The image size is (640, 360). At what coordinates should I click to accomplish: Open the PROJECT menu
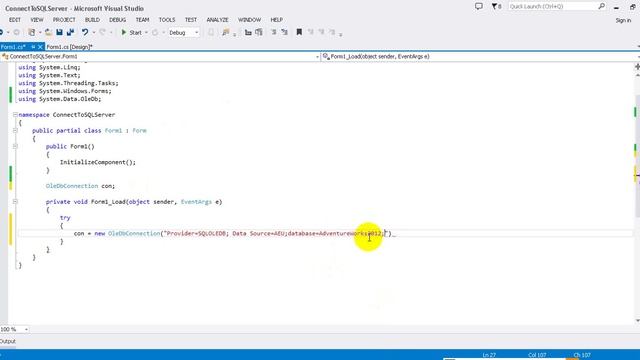coord(64,20)
